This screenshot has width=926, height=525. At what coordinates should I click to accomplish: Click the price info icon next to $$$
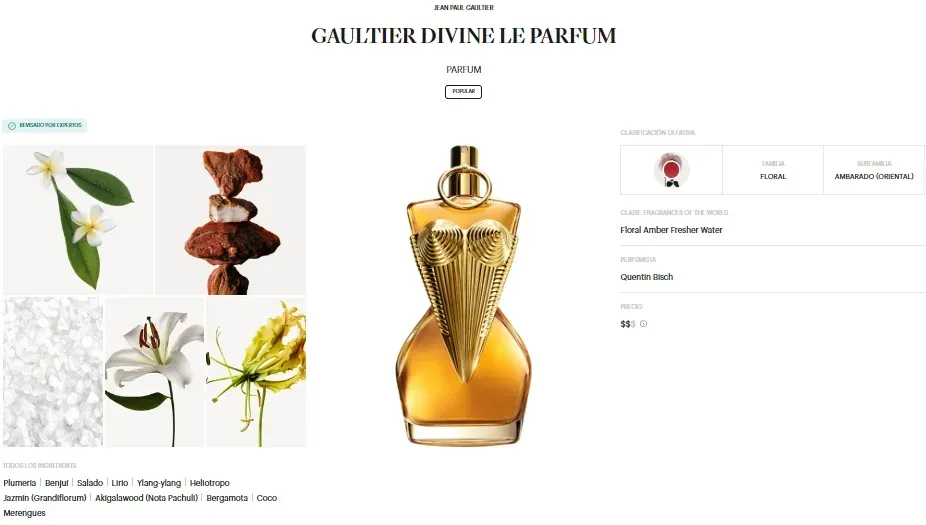tap(643, 324)
